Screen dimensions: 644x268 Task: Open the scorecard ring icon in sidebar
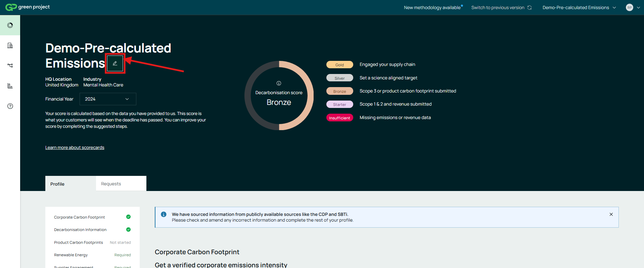point(10,25)
